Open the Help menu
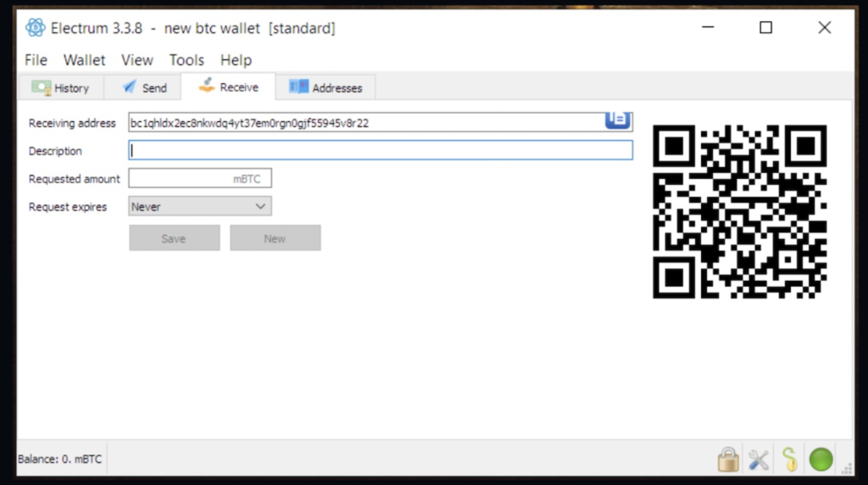 [236, 60]
